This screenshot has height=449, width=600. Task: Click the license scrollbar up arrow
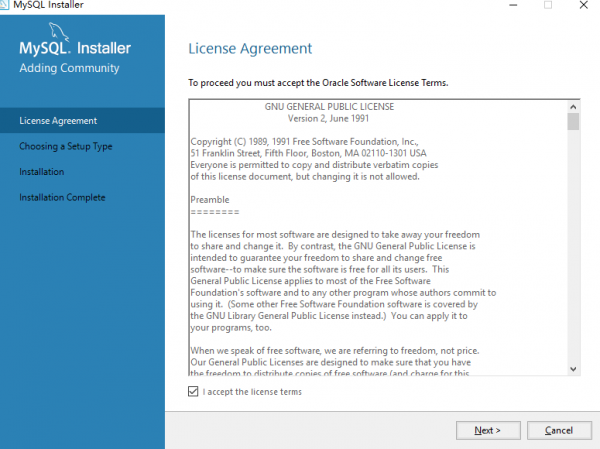click(x=573, y=107)
